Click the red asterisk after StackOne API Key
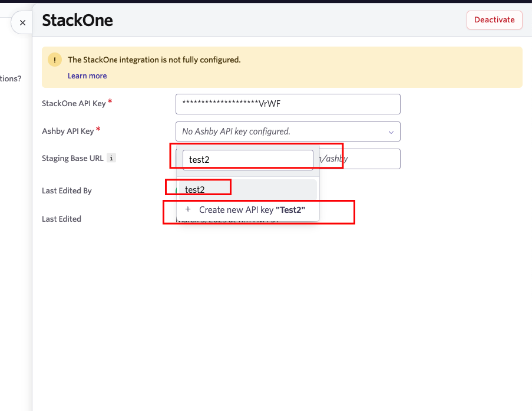The height and width of the screenshot is (411, 532). (x=111, y=100)
